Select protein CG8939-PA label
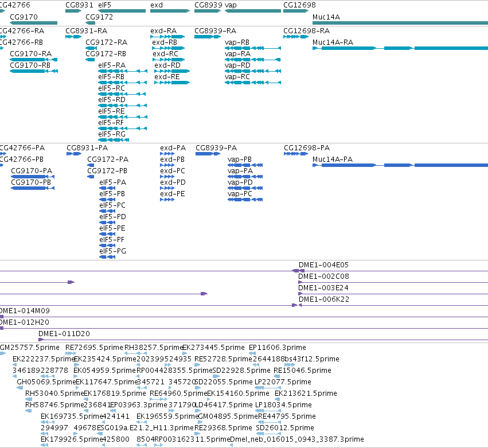This screenshot has width=488, height=448. [x=216, y=148]
